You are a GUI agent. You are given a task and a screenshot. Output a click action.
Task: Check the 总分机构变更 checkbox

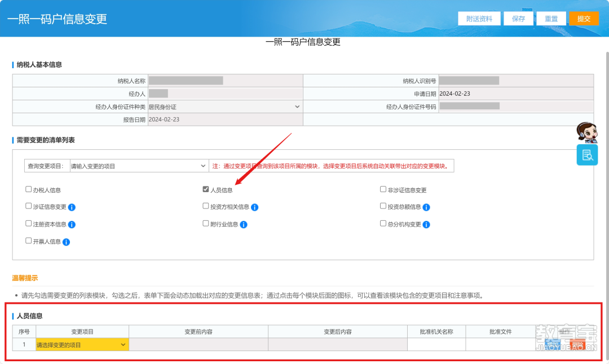pyautogui.click(x=383, y=224)
